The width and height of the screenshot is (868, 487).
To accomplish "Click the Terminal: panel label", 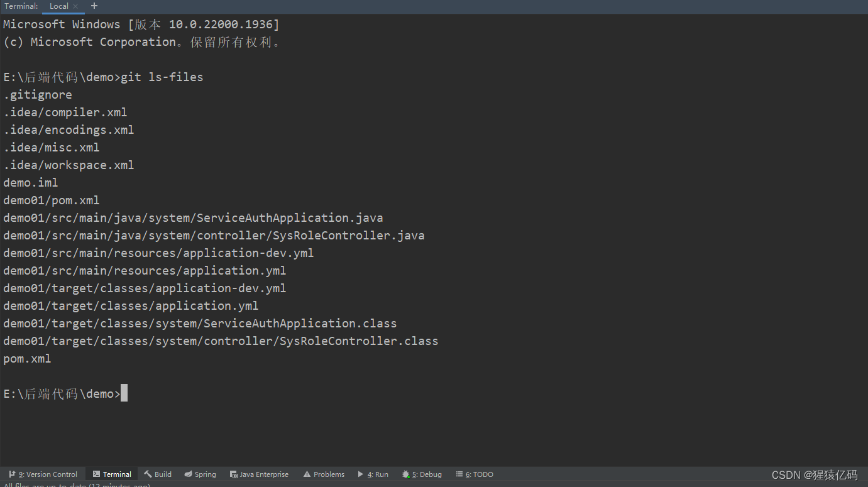I will [x=21, y=6].
